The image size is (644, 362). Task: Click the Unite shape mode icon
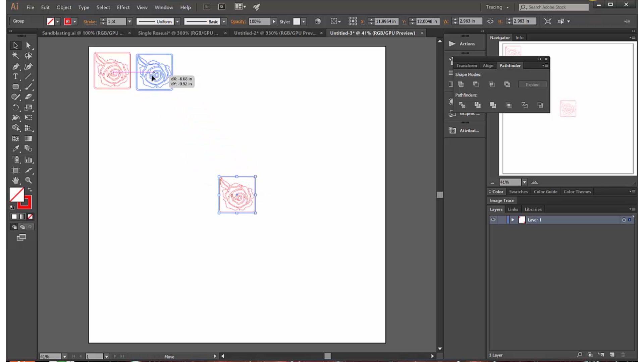461,84
